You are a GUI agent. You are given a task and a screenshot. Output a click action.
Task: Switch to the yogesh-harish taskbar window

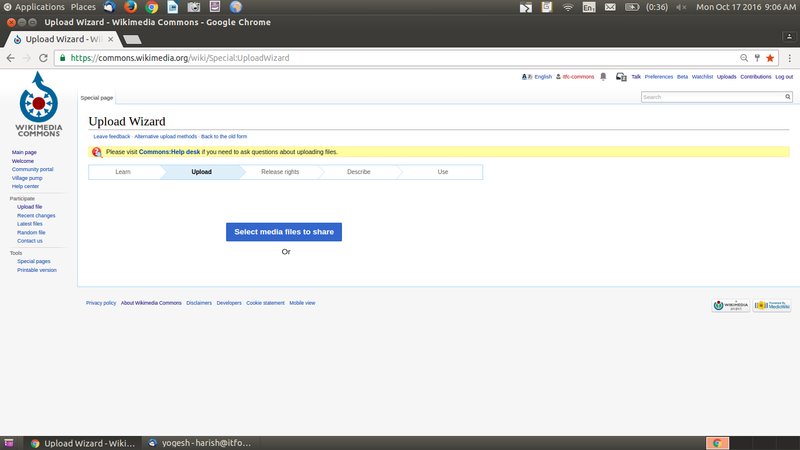click(x=199, y=443)
